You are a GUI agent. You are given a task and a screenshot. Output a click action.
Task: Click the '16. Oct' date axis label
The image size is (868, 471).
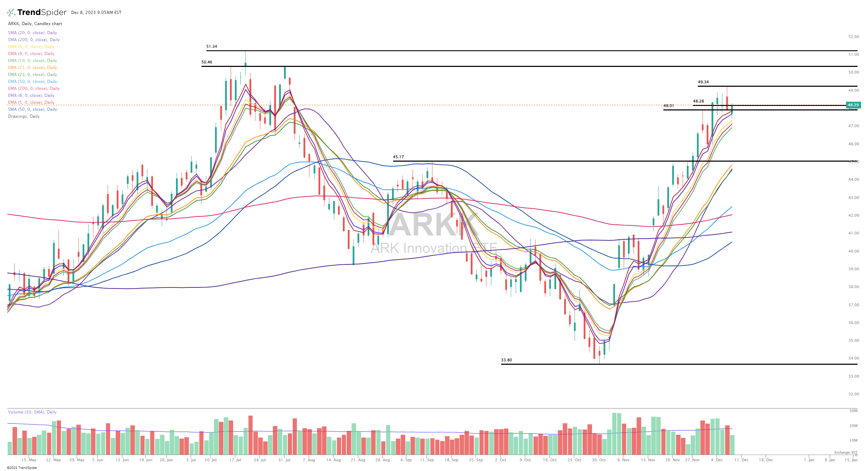coord(550,460)
